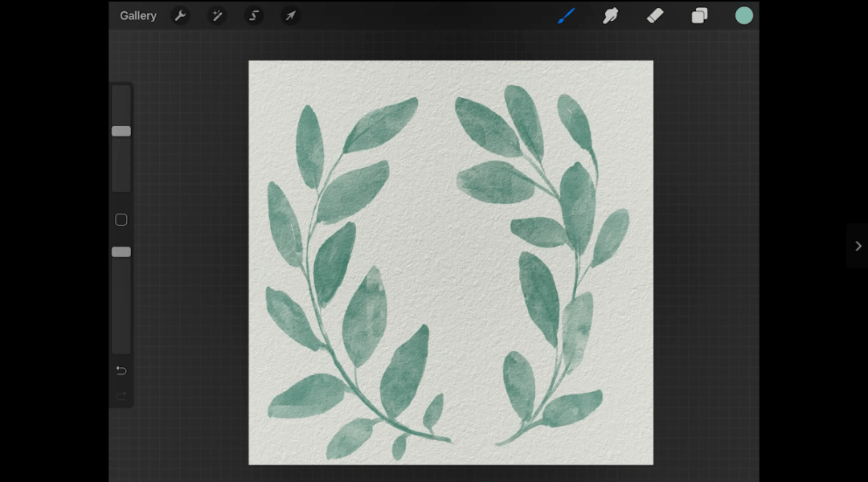Undo the last stroke
Screen dimensions: 868x482
coord(121,370)
